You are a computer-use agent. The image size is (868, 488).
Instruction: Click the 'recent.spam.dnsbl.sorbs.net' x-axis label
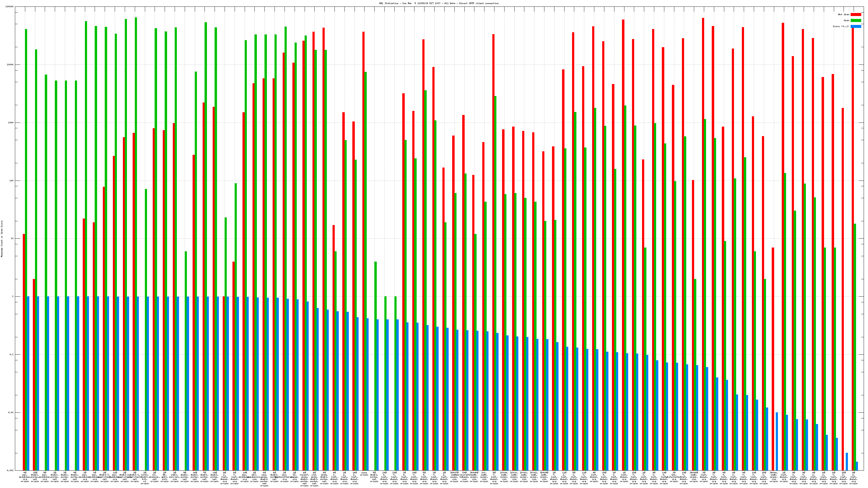point(304,479)
